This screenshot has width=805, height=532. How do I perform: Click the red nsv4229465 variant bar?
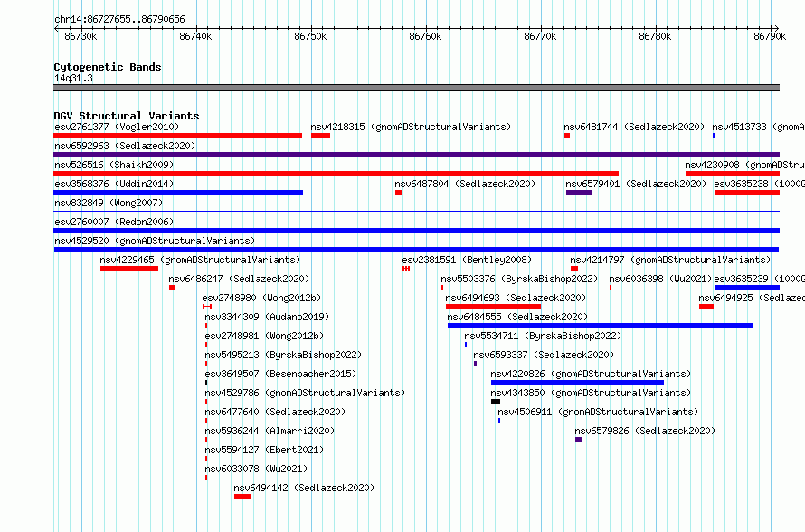(129, 269)
